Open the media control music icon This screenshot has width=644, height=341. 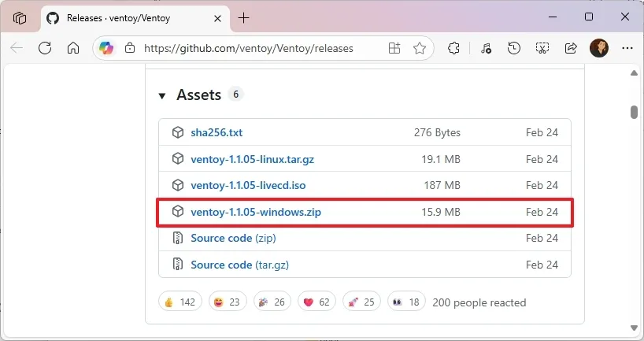click(486, 48)
